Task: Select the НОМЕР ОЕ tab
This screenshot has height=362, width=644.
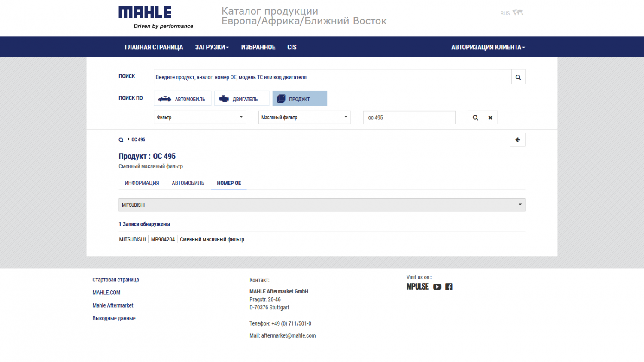Action: click(229, 183)
